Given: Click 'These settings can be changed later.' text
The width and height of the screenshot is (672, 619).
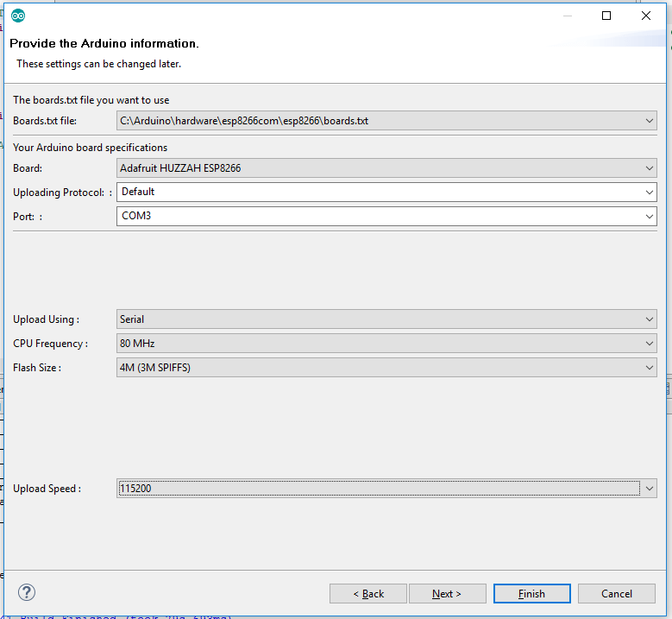Looking at the screenshot, I should click(x=98, y=64).
